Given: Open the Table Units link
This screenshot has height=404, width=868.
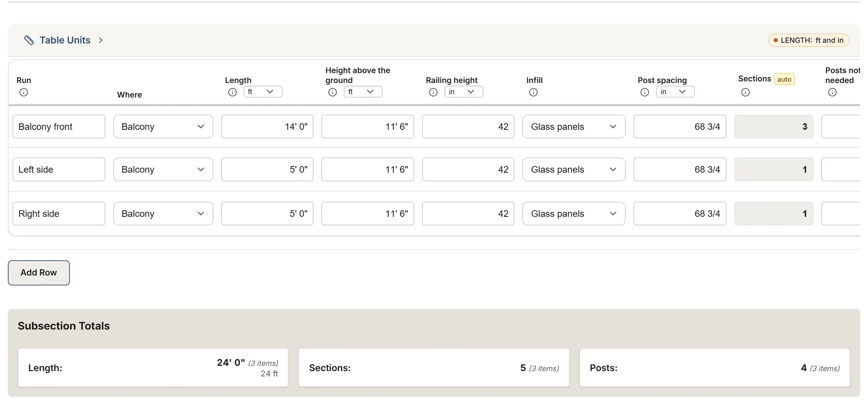Looking at the screenshot, I should click(x=65, y=40).
